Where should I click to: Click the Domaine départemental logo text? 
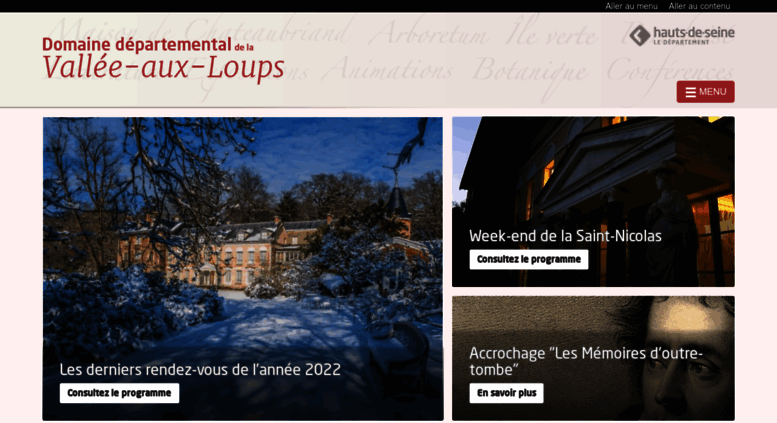click(148, 45)
